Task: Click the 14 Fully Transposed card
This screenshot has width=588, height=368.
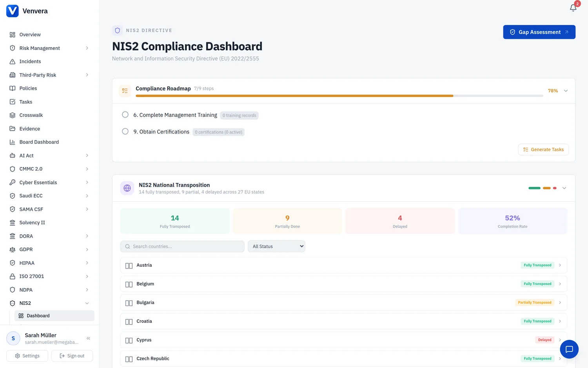Action: point(175,221)
